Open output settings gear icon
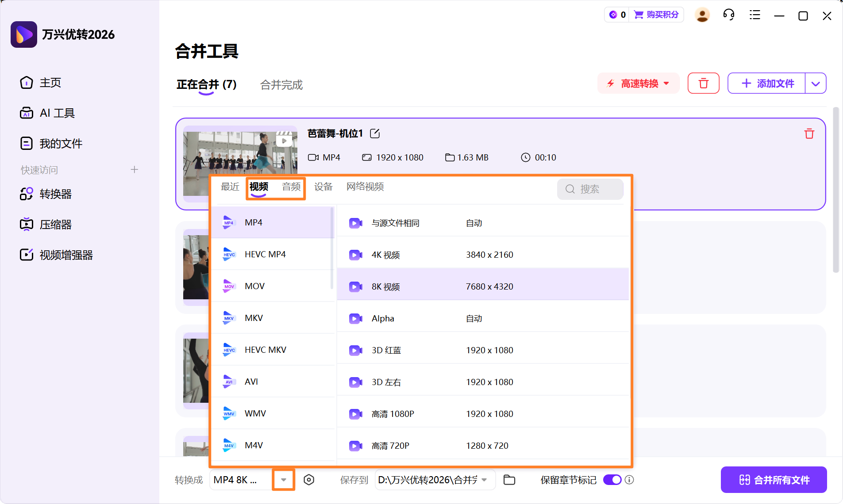 309,480
